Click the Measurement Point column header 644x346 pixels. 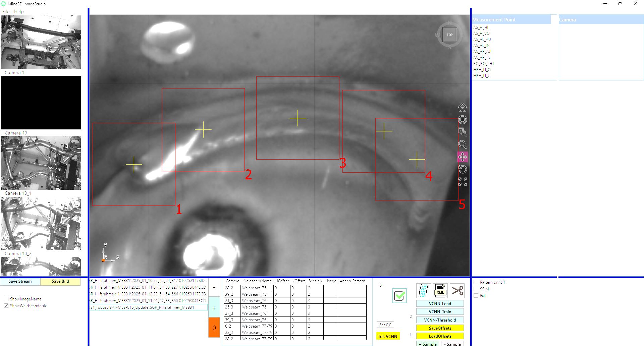(x=511, y=20)
